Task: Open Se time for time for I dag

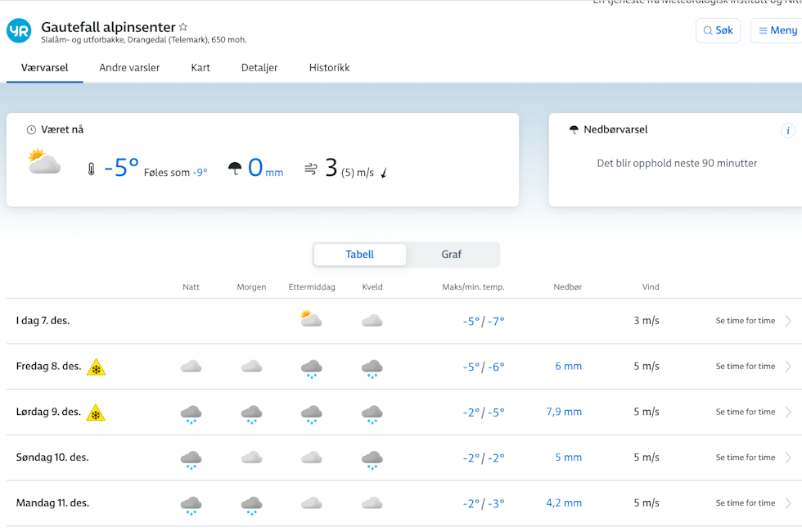Action: pyautogui.click(x=746, y=321)
